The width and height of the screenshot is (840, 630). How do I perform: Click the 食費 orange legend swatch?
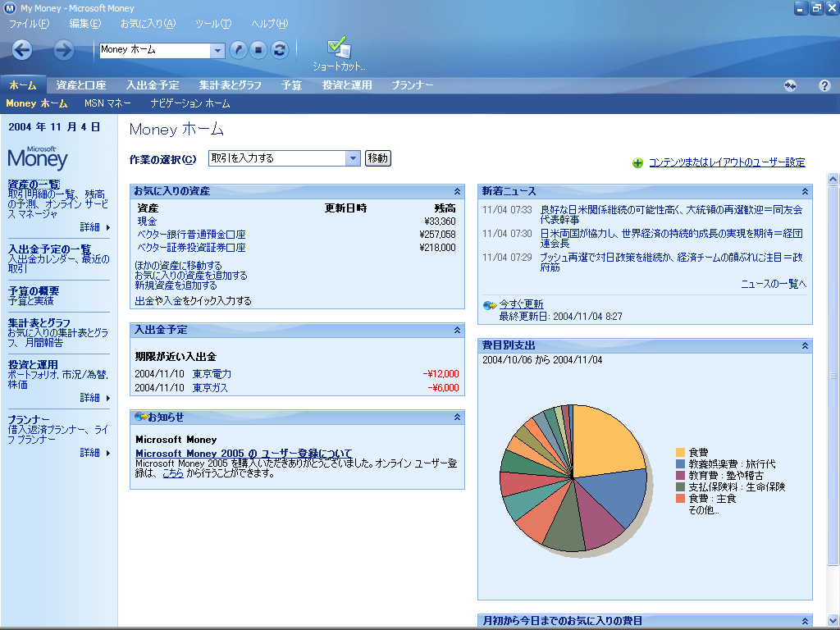pos(680,452)
